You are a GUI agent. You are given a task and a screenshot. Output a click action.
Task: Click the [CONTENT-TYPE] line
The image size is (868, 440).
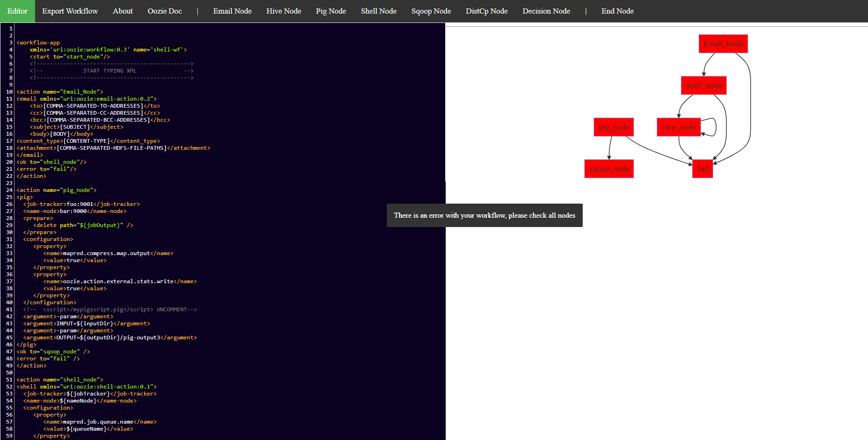click(x=88, y=141)
